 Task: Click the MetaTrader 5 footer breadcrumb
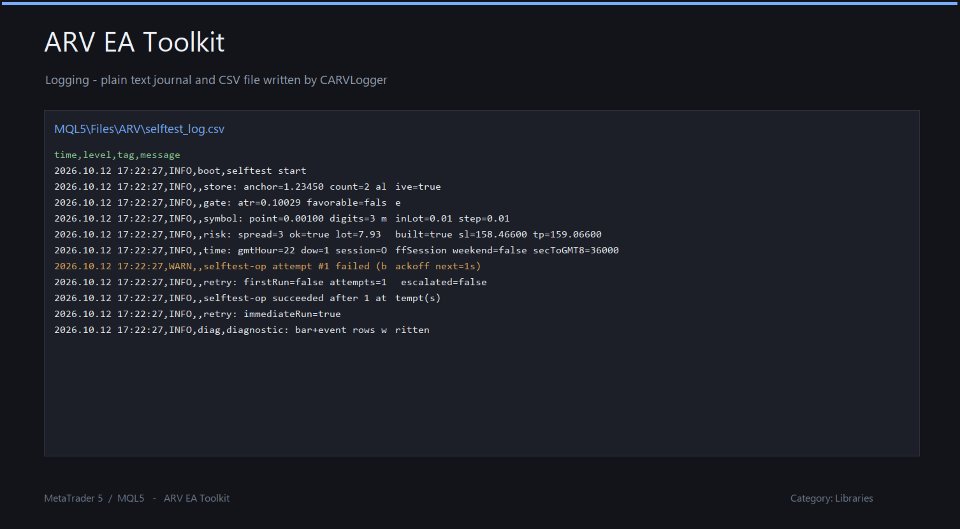point(73,498)
